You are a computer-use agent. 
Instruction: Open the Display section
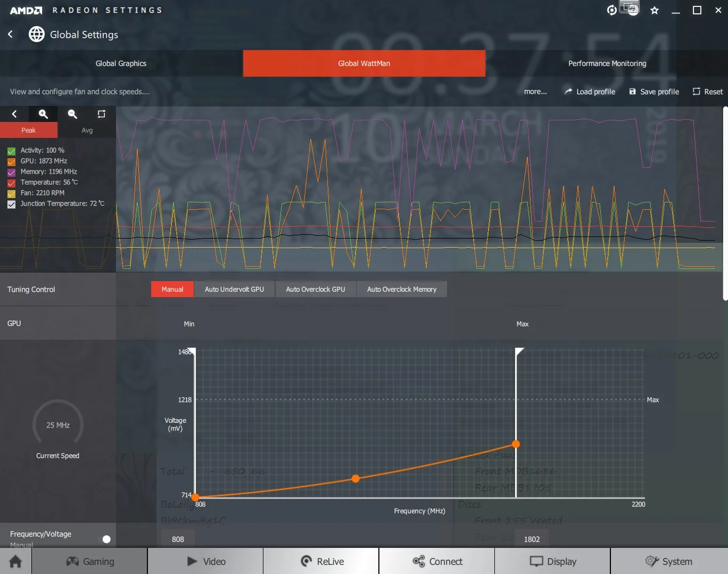pos(553,561)
